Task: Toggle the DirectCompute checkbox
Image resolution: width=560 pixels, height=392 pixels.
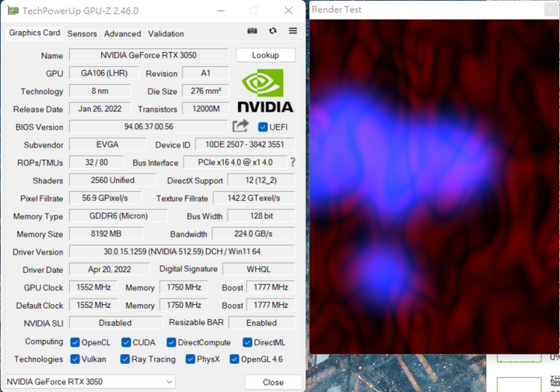Action: click(x=171, y=342)
